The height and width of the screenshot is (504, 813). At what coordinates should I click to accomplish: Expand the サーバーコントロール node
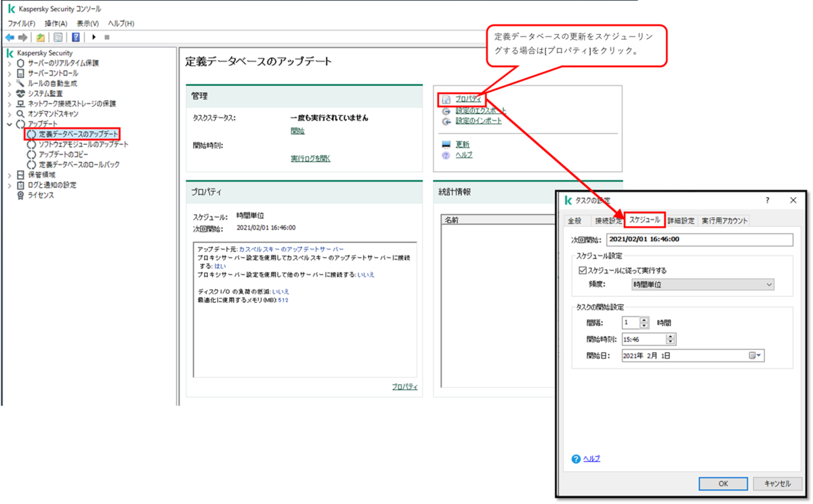(x=9, y=73)
